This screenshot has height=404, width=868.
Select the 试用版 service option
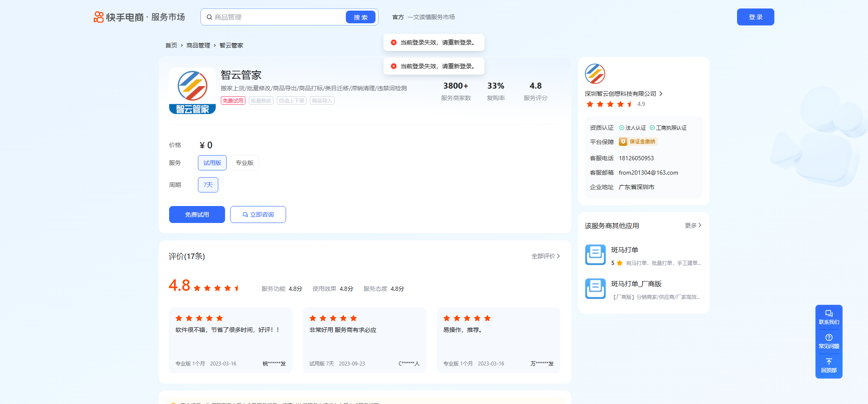[212, 163]
